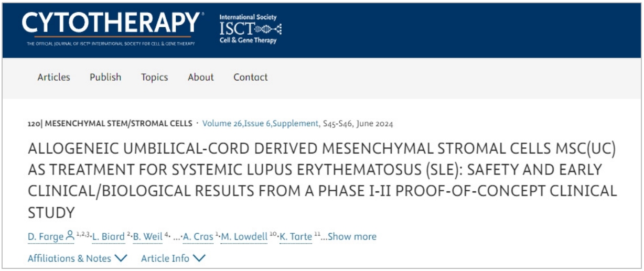Click Show more to reveal all authors
This screenshot has height=271, width=644.
click(352, 236)
